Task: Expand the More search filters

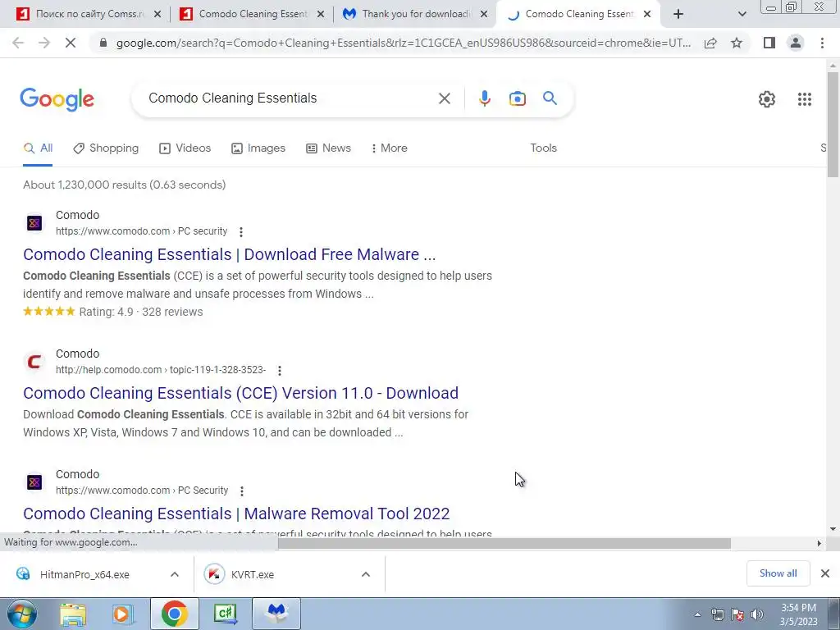Action: click(389, 148)
